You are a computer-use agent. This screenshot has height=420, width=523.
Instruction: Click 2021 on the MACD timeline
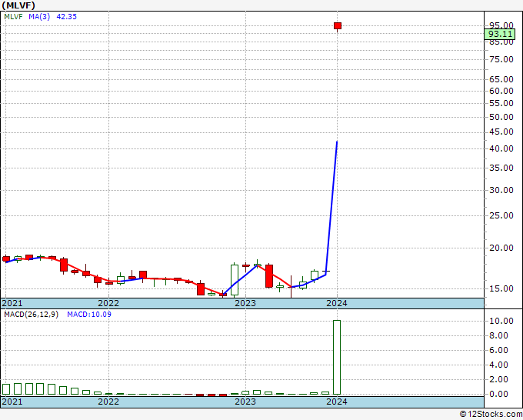12,402
